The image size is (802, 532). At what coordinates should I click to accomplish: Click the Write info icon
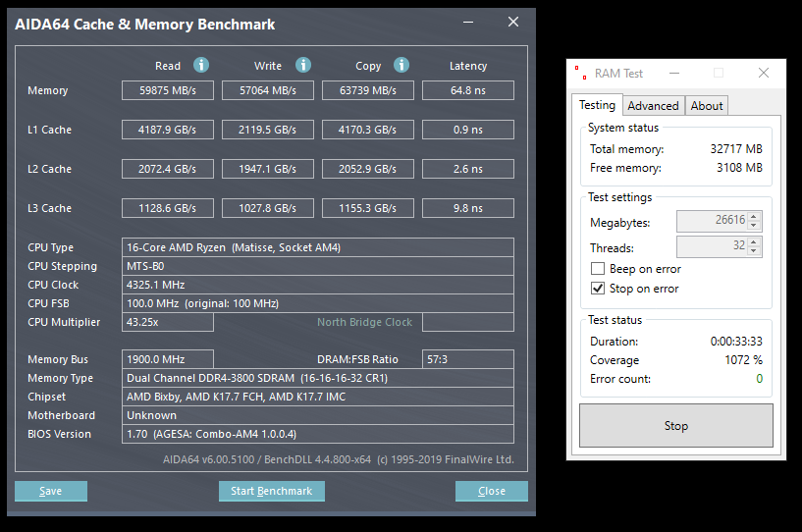[303, 65]
